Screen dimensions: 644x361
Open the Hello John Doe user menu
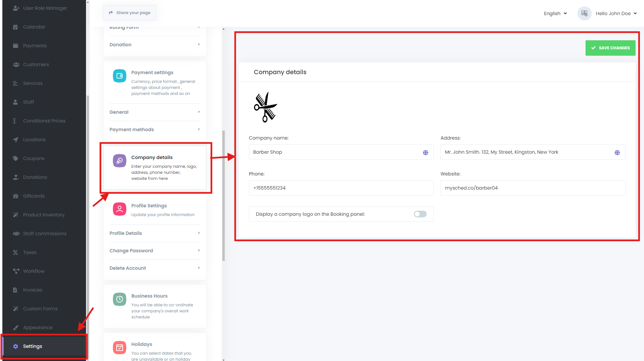point(616,13)
